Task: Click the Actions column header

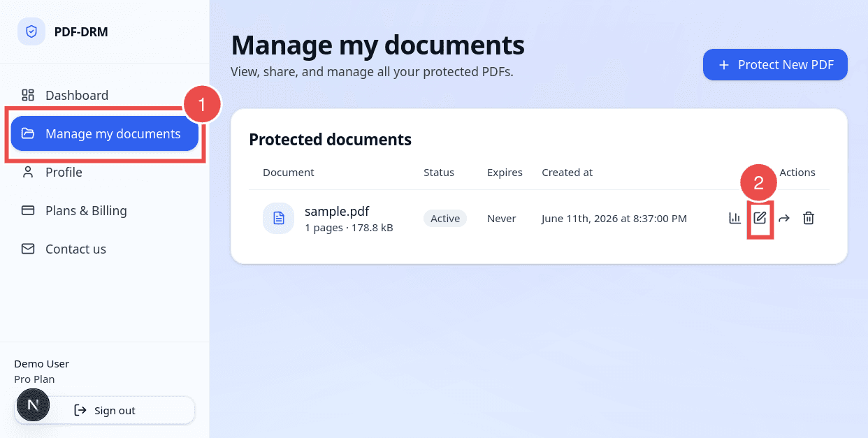Action: 797,173
